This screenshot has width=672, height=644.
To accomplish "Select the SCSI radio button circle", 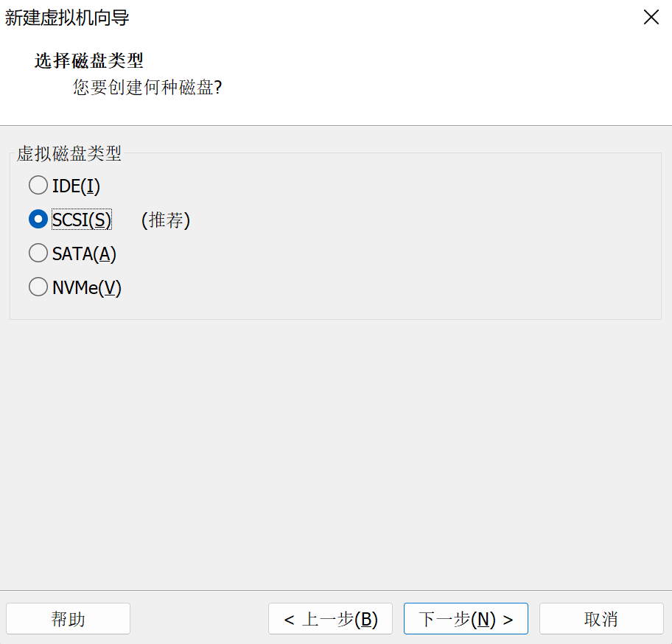I will point(38,220).
